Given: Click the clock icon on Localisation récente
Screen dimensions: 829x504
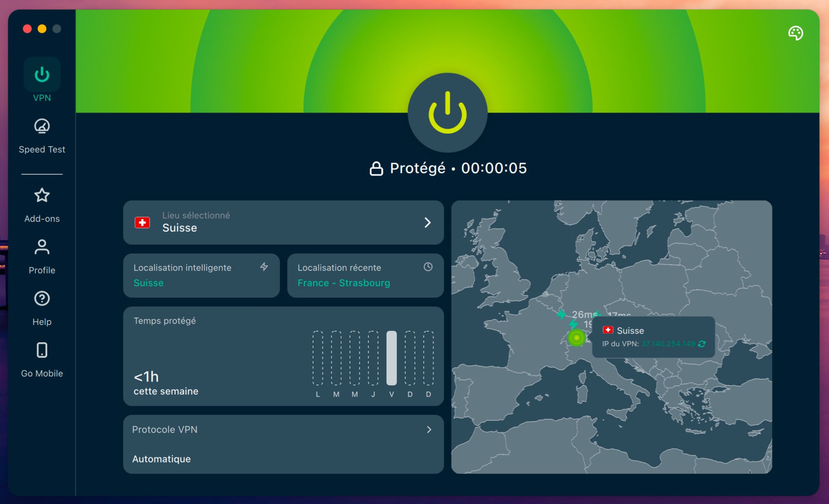Looking at the screenshot, I should pyautogui.click(x=428, y=267).
